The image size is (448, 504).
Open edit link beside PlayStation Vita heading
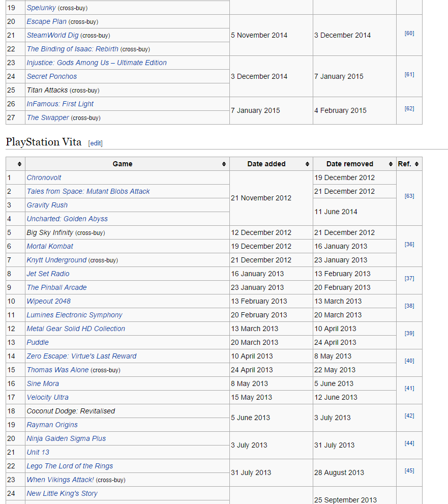point(96,143)
